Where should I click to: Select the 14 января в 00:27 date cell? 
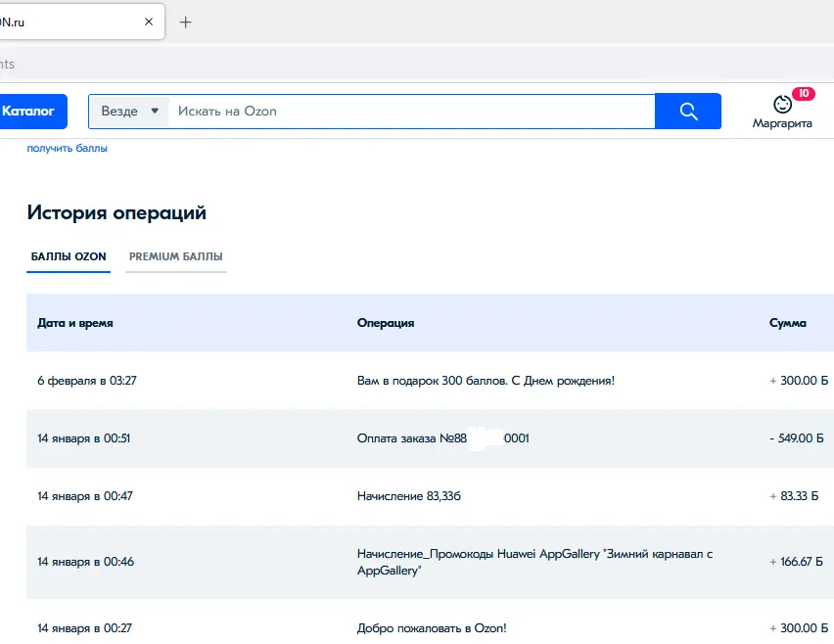click(84, 628)
